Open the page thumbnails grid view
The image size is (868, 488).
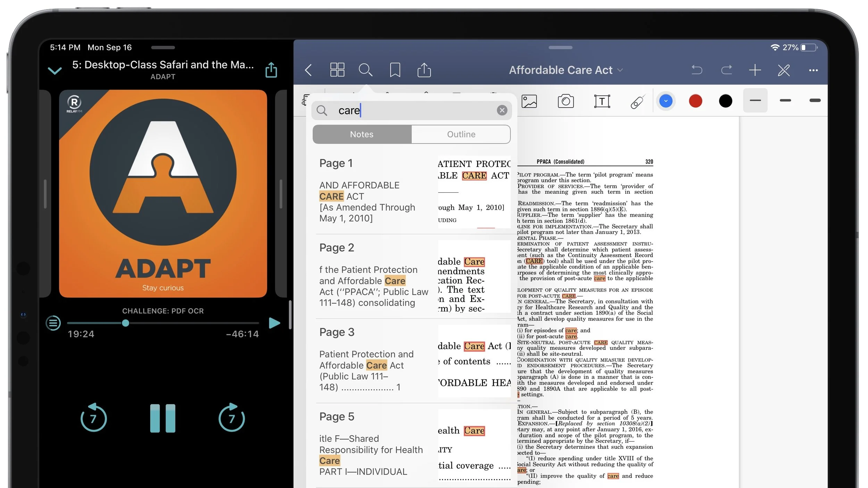[337, 70]
